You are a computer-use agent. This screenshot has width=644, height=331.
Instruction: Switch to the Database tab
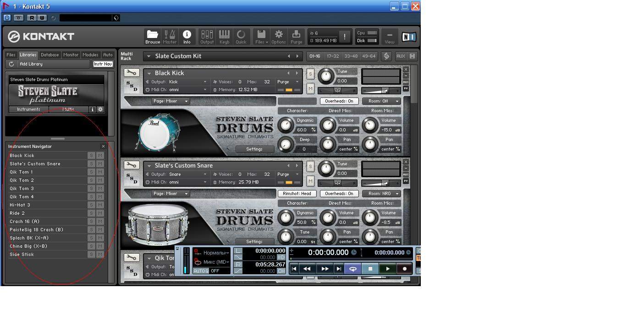click(50, 55)
